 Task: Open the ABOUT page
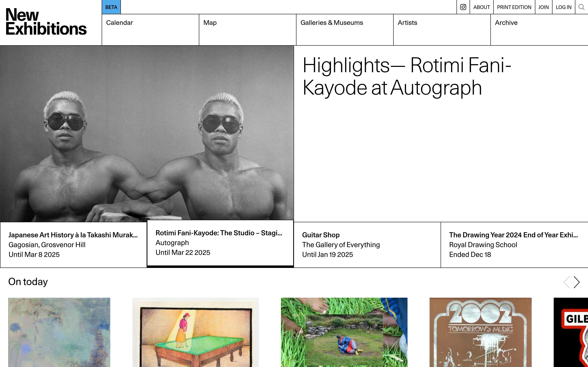(482, 7)
